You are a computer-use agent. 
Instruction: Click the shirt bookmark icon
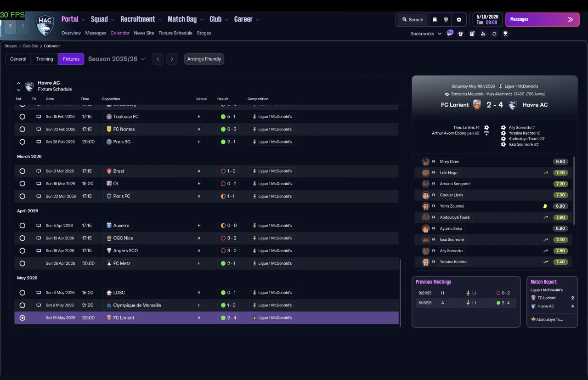tap(461, 34)
